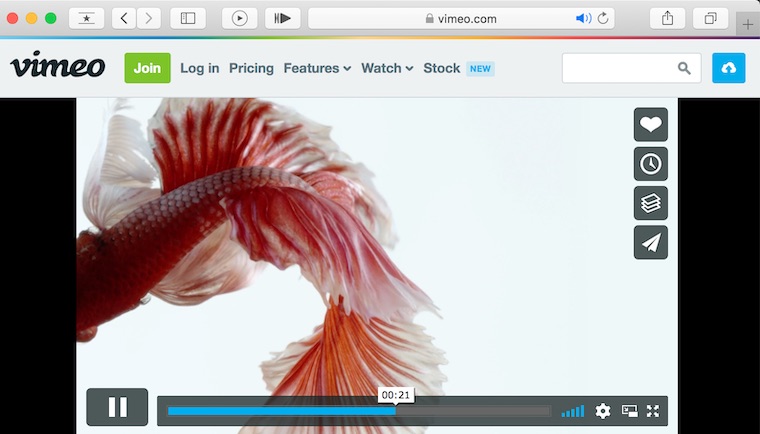Expand the Watch dropdown menu
The height and width of the screenshot is (434, 760).
[x=387, y=68]
